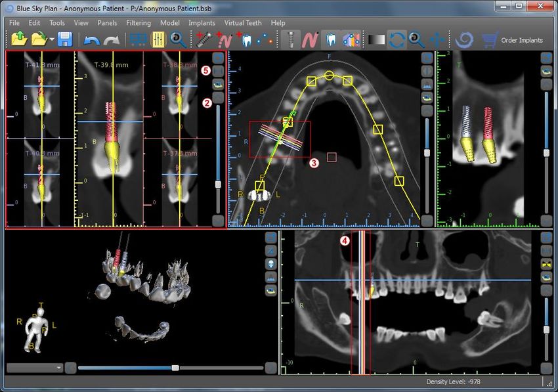This screenshot has height=392, width=558.
Task: Click the horizontal slider handle below 3D view
Action: pyautogui.click(x=175, y=368)
